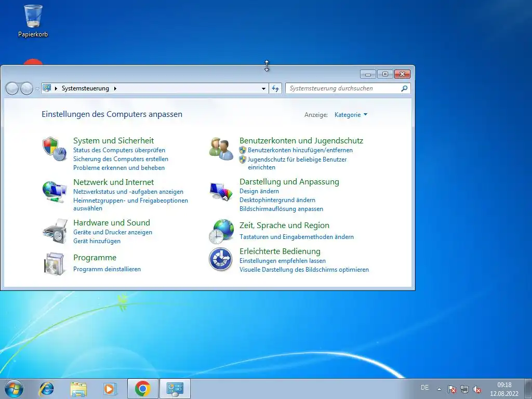Open Zeit, Sprache und Region heading
Viewport: 532px width, 399px height.
(284, 225)
